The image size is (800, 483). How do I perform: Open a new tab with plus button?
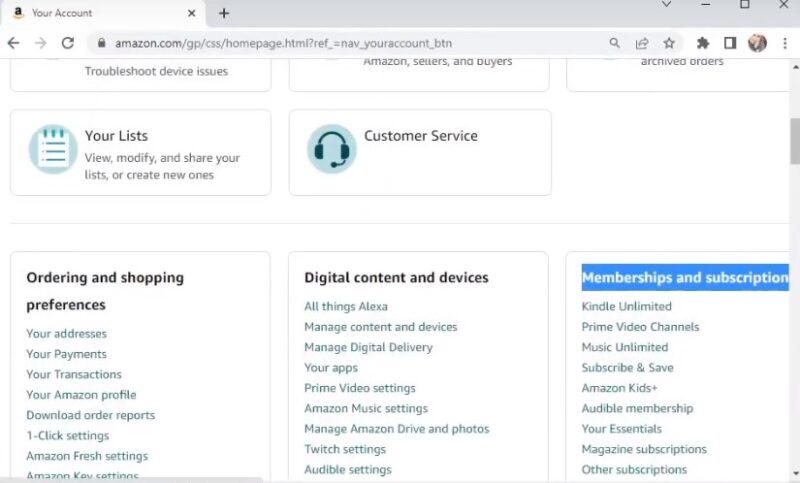224,13
